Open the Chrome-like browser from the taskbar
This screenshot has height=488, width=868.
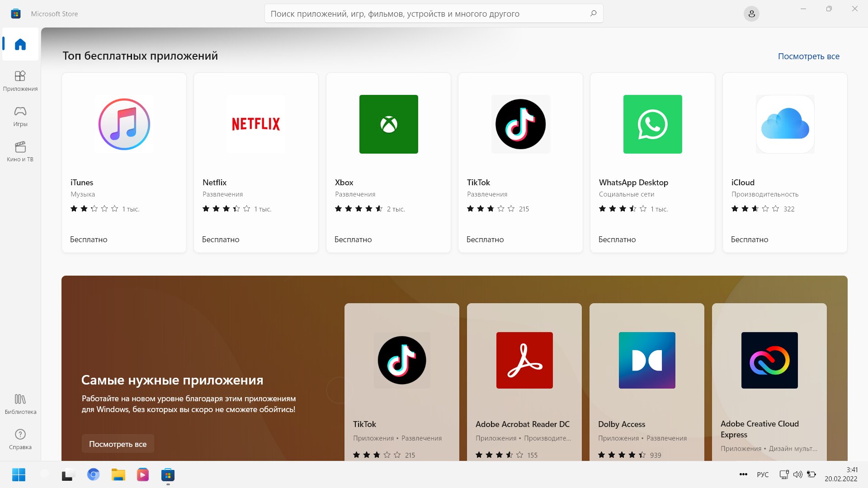coord(93,474)
